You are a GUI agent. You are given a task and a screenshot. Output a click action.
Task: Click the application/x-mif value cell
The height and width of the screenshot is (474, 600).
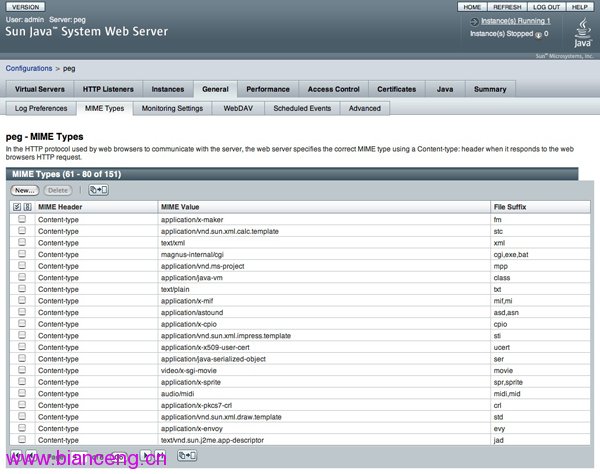click(x=324, y=301)
